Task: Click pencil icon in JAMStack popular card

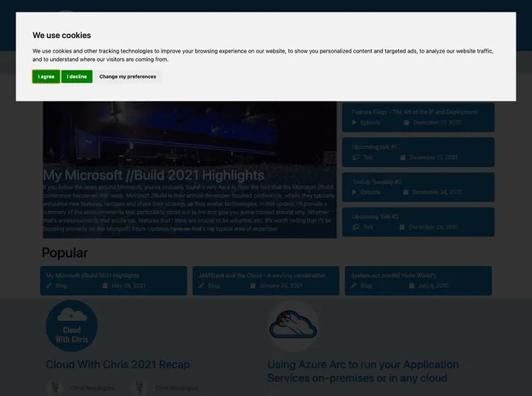Action: point(201,285)
